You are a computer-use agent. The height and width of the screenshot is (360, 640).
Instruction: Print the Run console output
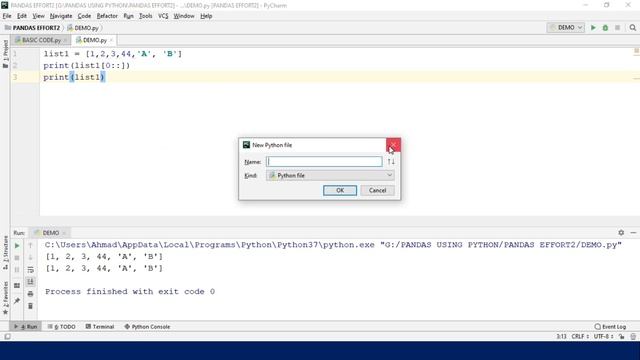coord(30,294)
